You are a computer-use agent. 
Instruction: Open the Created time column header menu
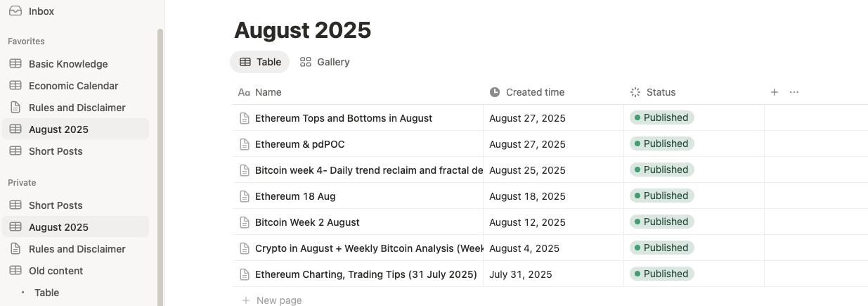point(535,92)
